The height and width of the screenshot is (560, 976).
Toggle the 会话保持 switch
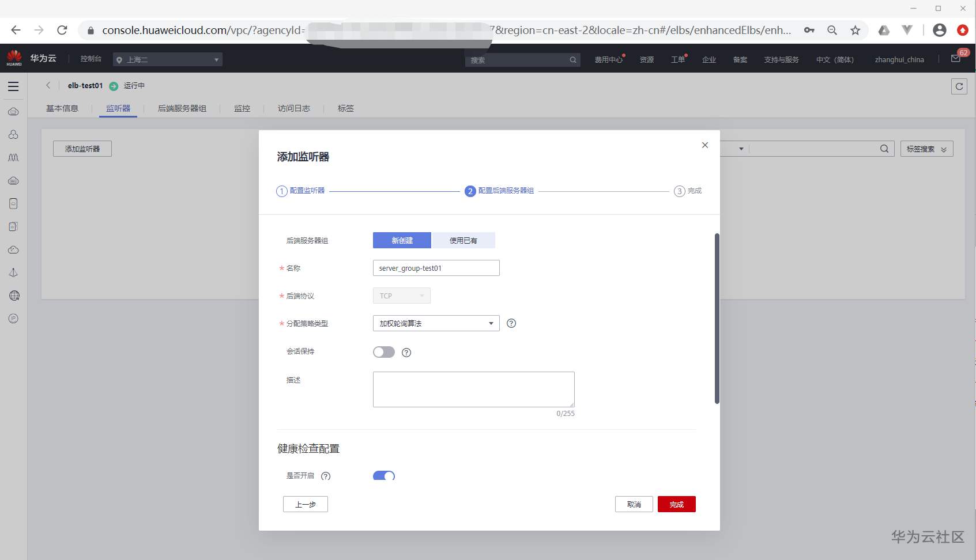384,352
